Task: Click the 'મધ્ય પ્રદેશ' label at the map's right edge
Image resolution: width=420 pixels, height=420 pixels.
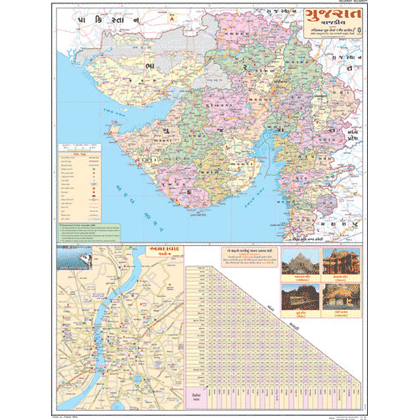Action: (352, 136)
